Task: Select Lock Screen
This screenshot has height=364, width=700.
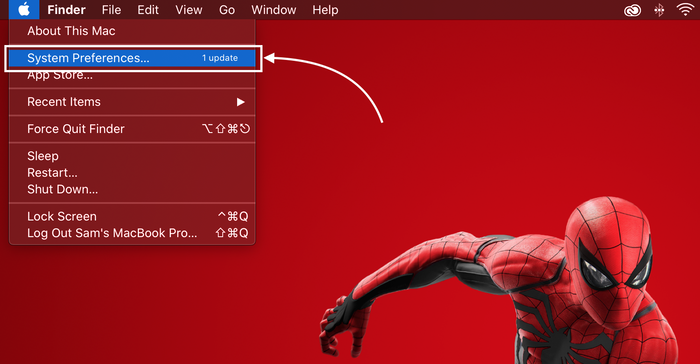Action: [132, 216]
